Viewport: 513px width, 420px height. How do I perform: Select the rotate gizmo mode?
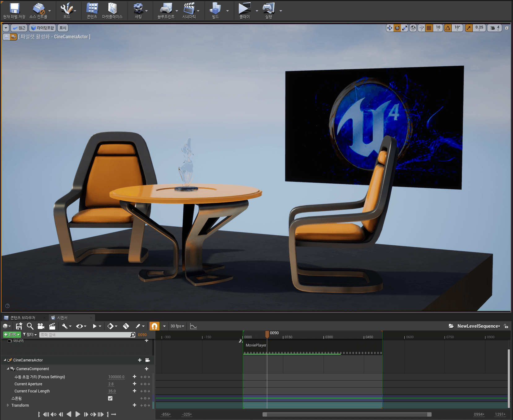[397, 28]
